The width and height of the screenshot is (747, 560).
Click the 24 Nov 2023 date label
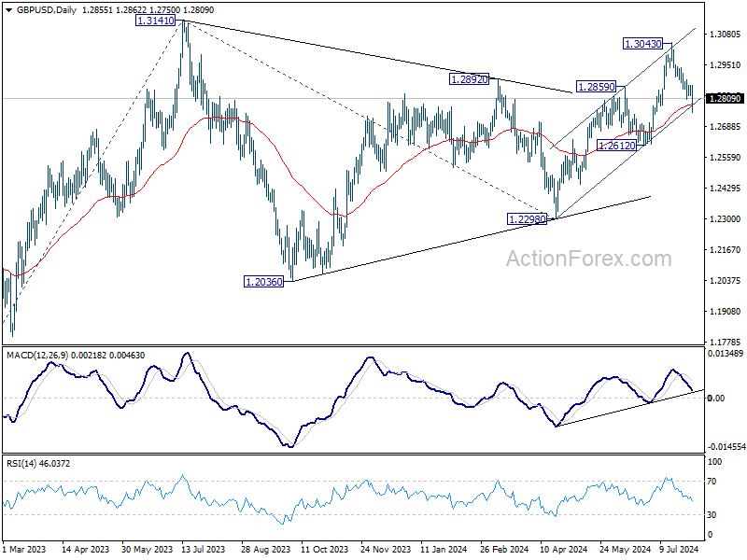point(386,550)
